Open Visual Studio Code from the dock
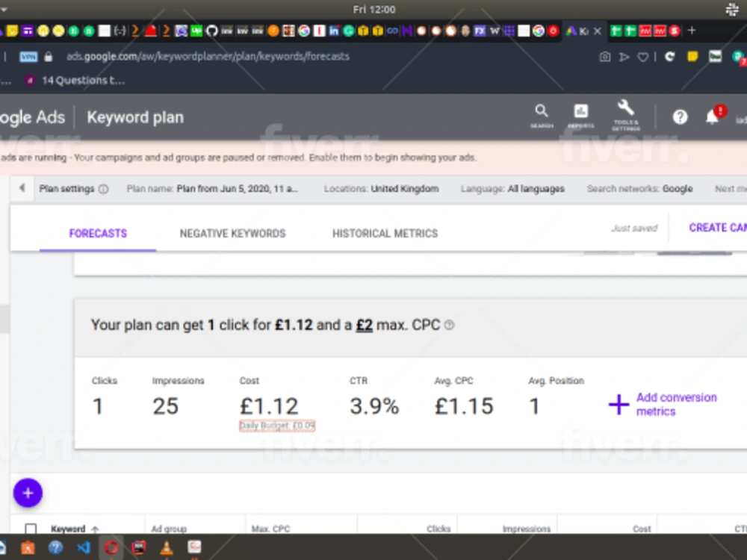Image resolution: width=747 pixels, height=560 pixels. [x=84, y=547]
